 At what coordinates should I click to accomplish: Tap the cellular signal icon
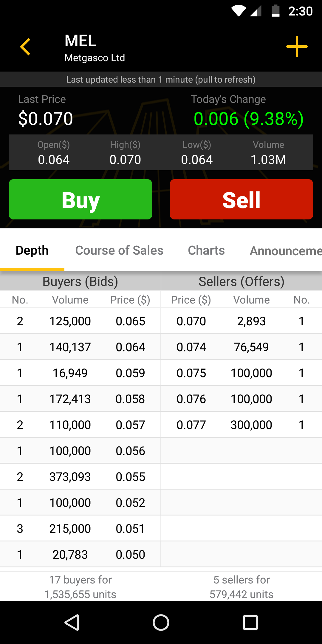pos(256,11)
